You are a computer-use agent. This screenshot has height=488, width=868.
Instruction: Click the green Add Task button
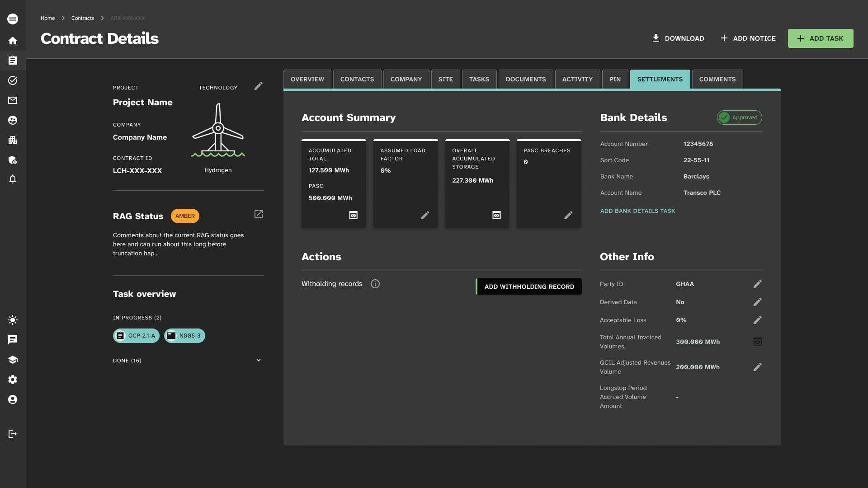point(821,38)
